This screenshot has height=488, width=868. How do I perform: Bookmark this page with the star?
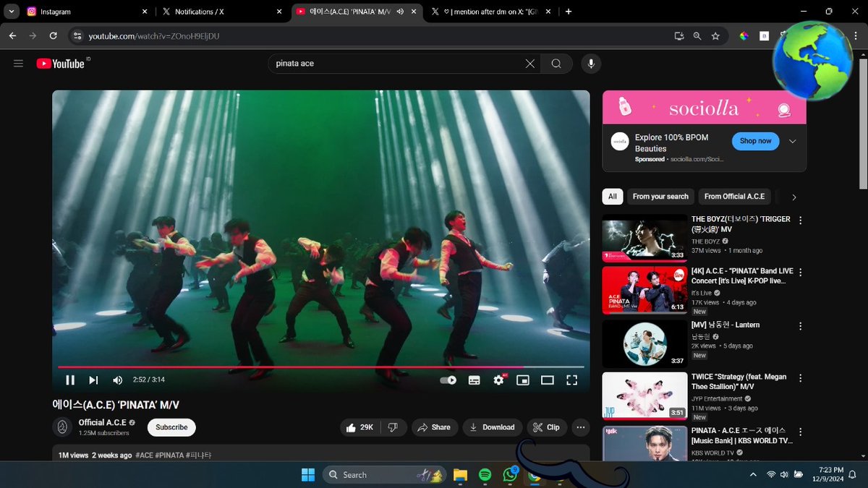pyautogui.click(x=715, y=36)
